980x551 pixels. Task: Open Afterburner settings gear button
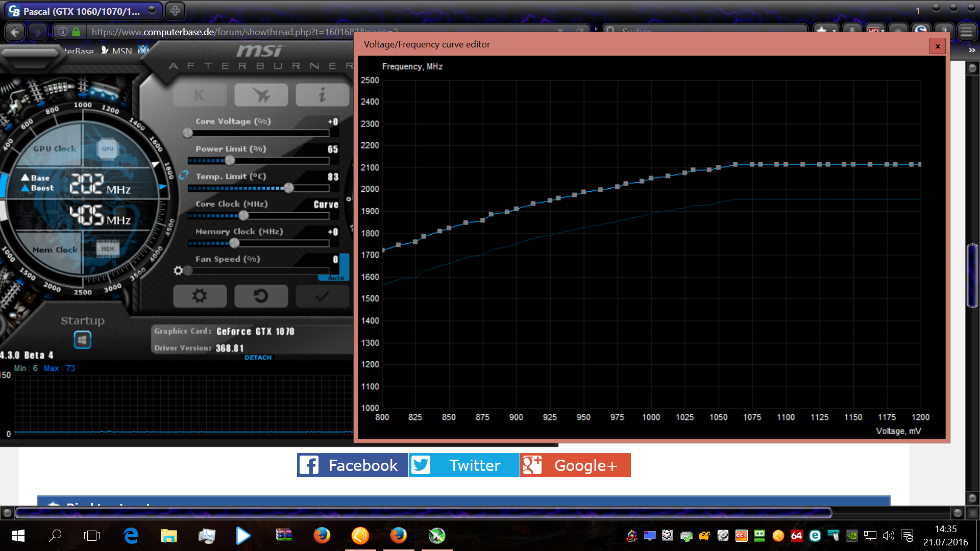tap(200, 296)
